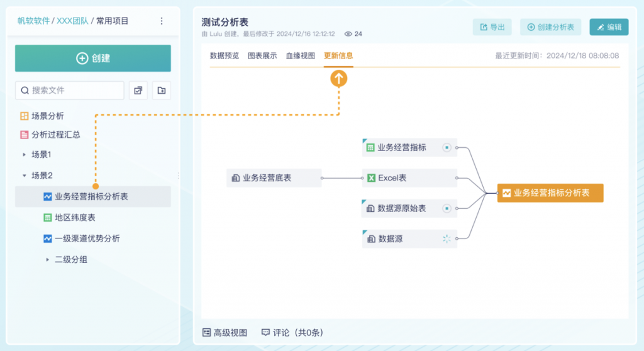The height and width of the screenshot is (351, 644).
Task: Expand the 二级分组 folder
Action: [47, 259]
